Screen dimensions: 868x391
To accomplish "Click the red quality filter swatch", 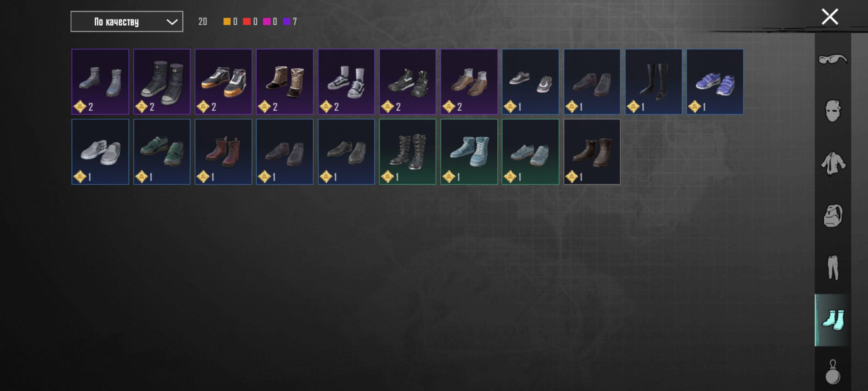I will [247, 21].
